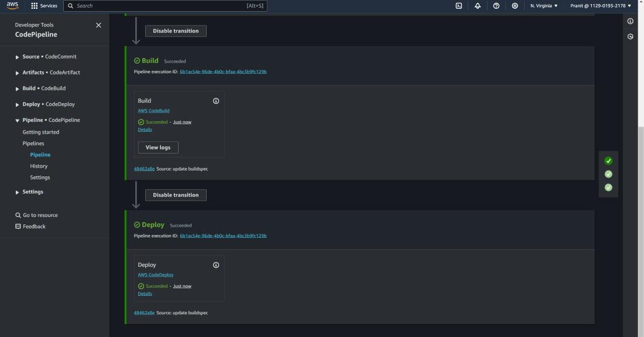Click the Build action Succeeded status icon
The image size is (644, 337).
pos(141,122)
